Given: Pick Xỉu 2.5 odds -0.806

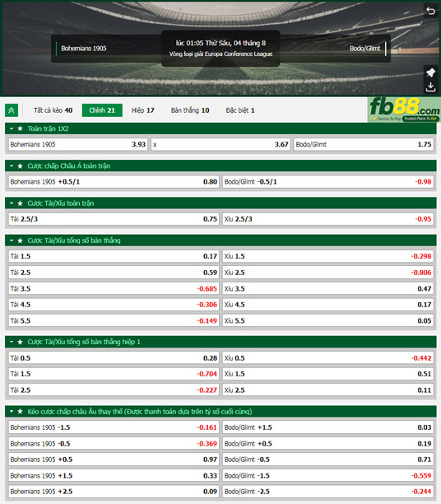Looking at the screenshot, I should click(x=328, y=273).
